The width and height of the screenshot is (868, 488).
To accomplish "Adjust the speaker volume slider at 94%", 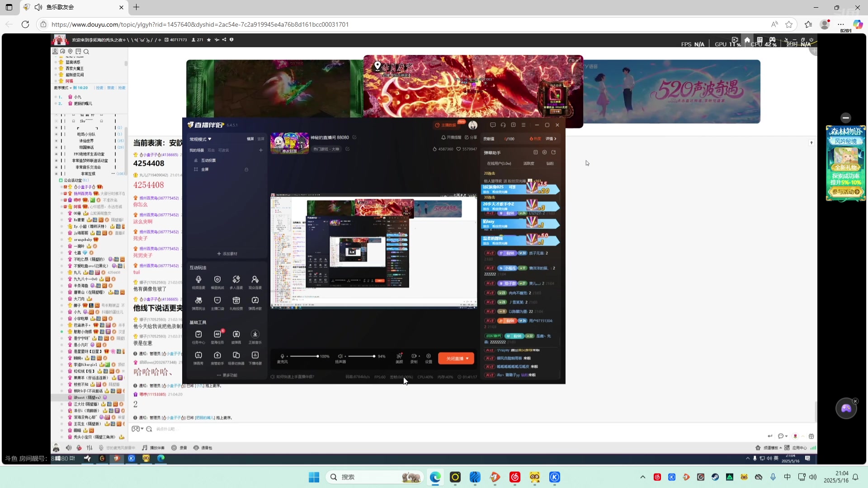I will [361, 356].
